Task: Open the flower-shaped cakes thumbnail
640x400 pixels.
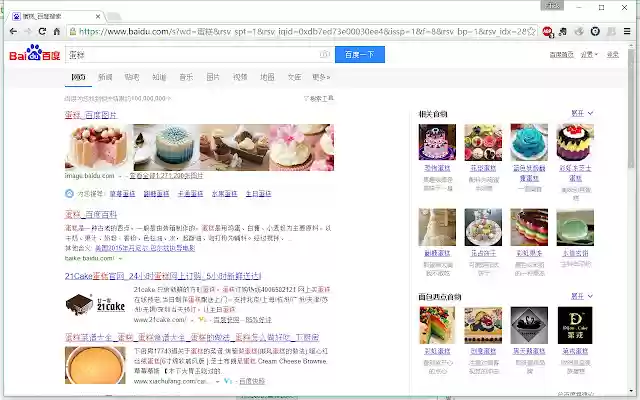Action: pos(483,142)
